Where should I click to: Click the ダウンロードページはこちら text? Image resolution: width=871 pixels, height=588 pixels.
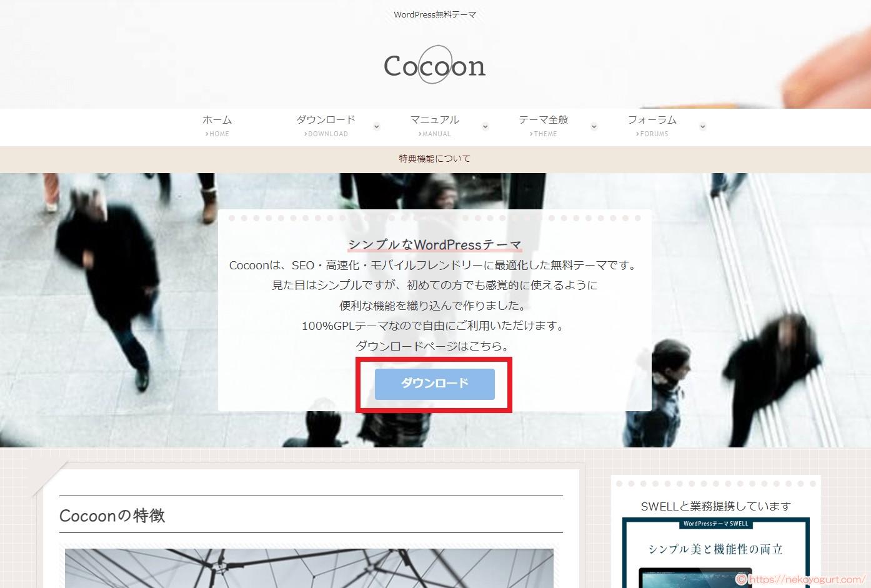click(434, 346)
